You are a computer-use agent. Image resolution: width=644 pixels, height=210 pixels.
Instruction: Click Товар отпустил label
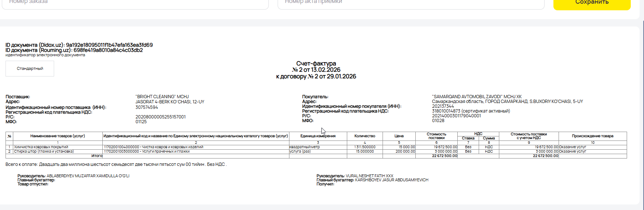pos(33,184)
